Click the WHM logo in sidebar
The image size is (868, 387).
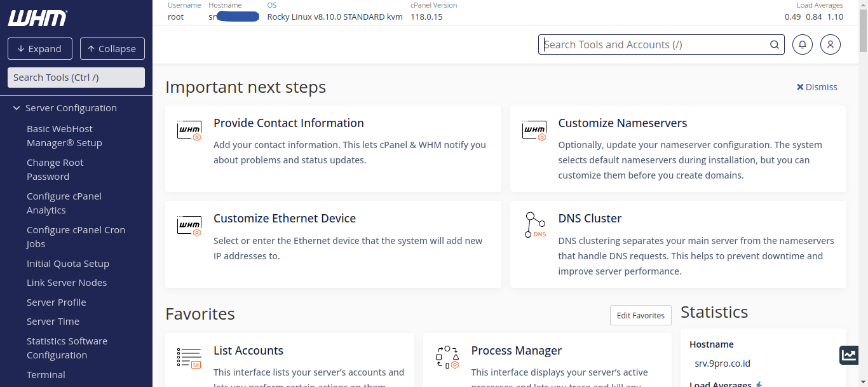tap(37, 18)
